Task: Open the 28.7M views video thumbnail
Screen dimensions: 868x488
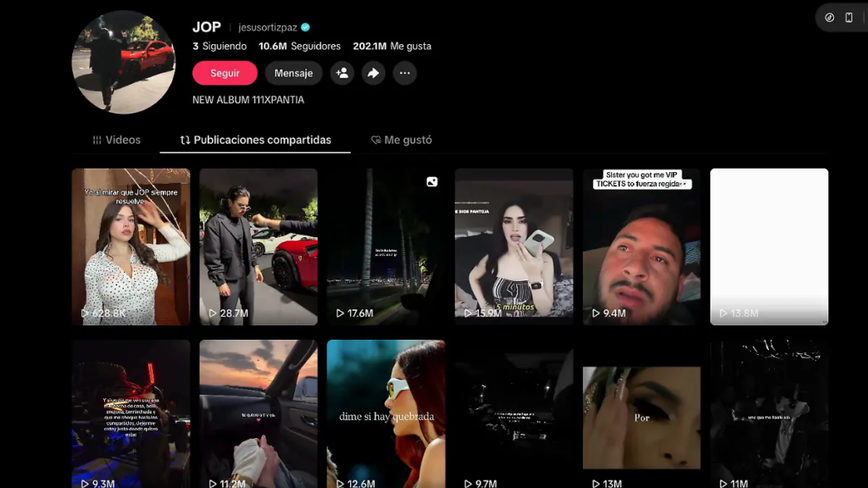Action: (259, 246)
